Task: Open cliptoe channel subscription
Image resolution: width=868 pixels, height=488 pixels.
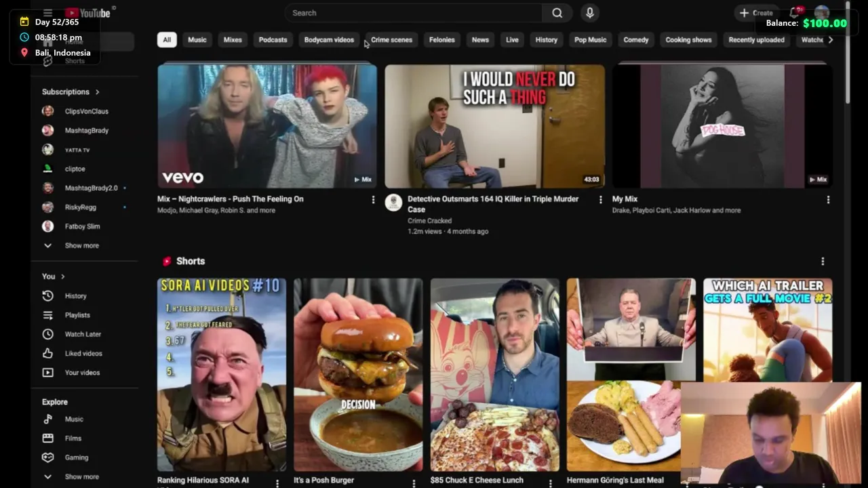Action: (x=75, y=169)
